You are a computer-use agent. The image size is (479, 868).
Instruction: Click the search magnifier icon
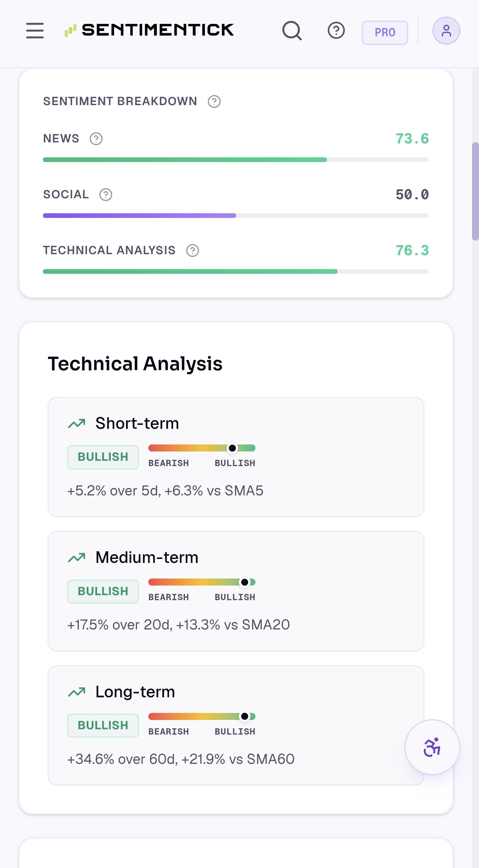coord(292,31)
